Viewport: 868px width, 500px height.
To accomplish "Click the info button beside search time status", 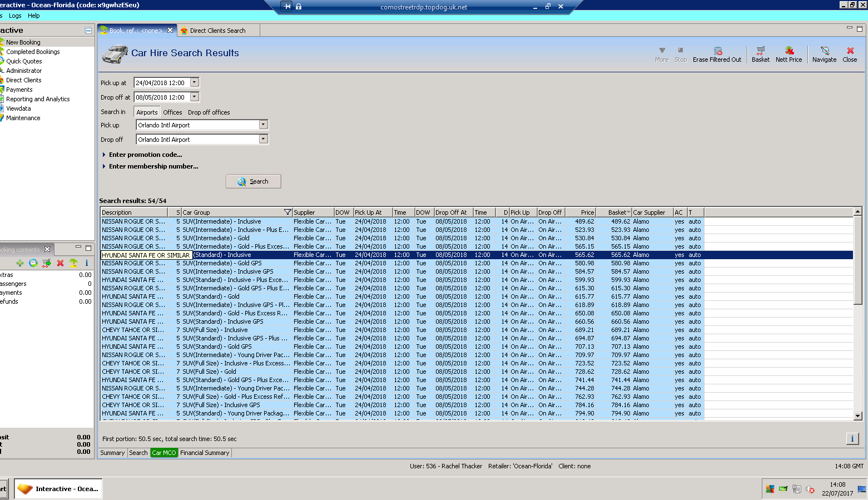I will (x=852, y=438).
